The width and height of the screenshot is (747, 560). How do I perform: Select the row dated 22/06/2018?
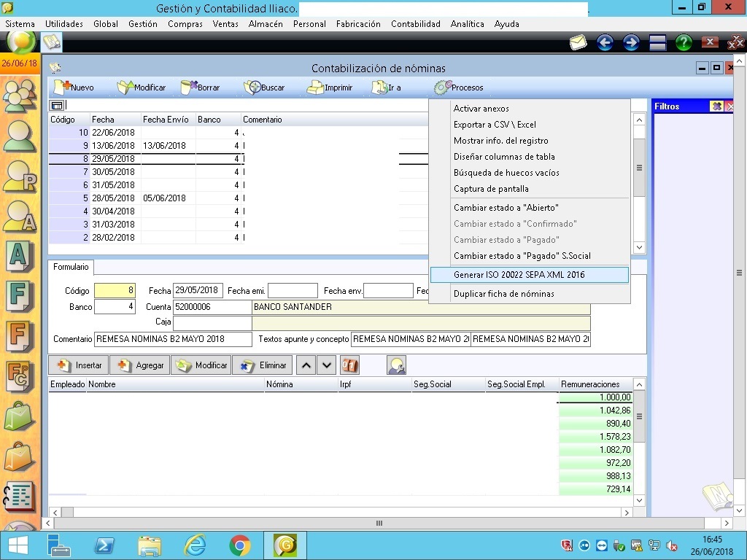click(239, 133)
